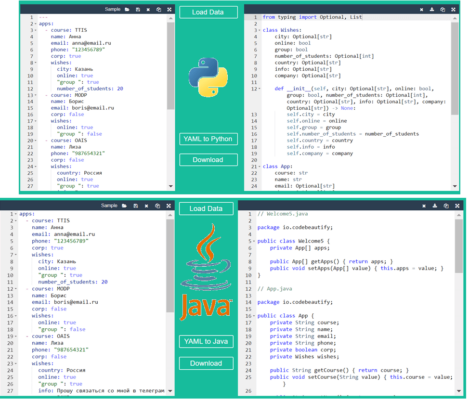Viewport: 469px width, 400px height.
Task: Click 'from typing import Optional, List' line
Action: [x=312, y=17]
